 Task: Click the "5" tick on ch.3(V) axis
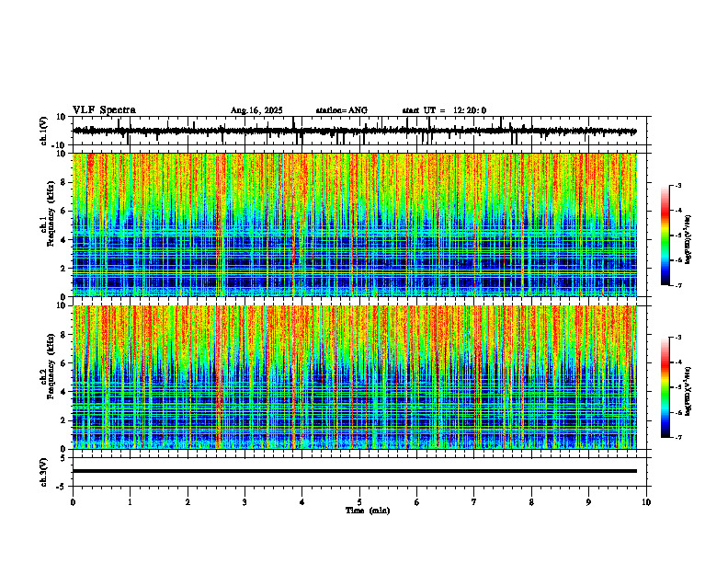click(64, 458)
